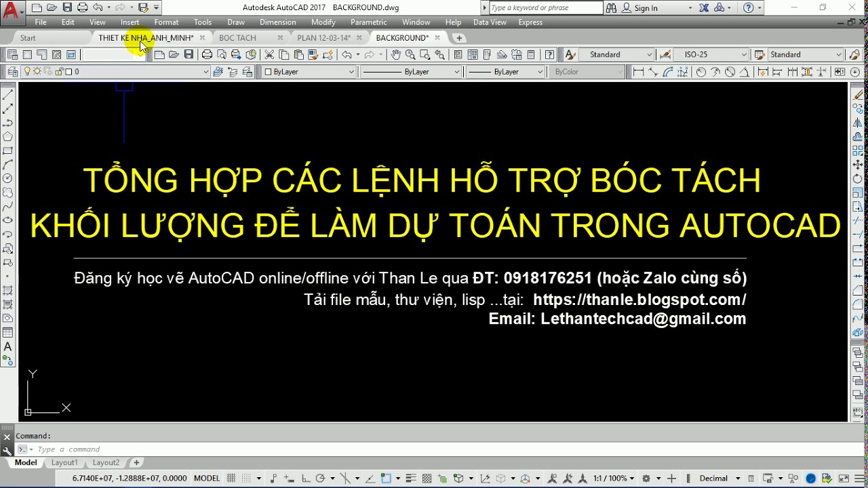Toggle snap mode in status bar
The image size is (868, 488).
246,479
